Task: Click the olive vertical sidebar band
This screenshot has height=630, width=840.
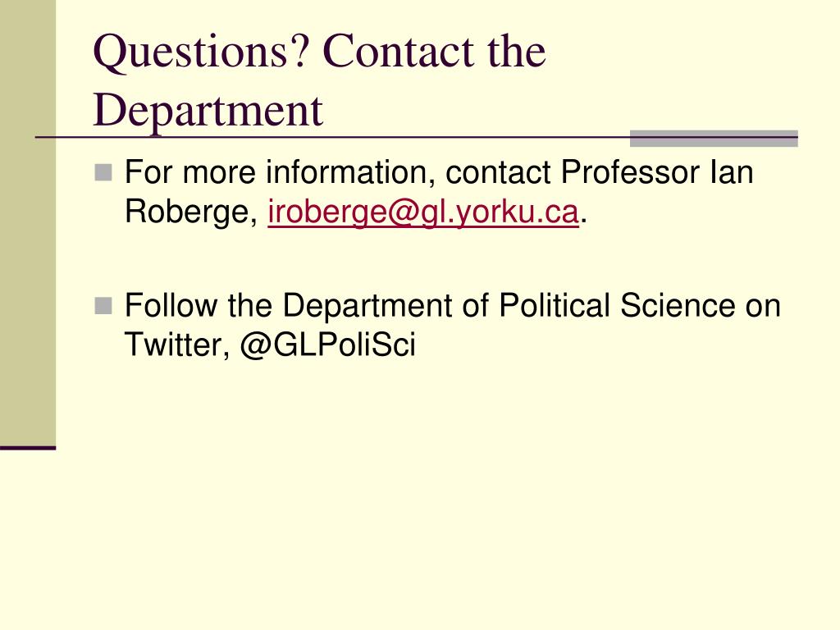Action: point(28,222)
